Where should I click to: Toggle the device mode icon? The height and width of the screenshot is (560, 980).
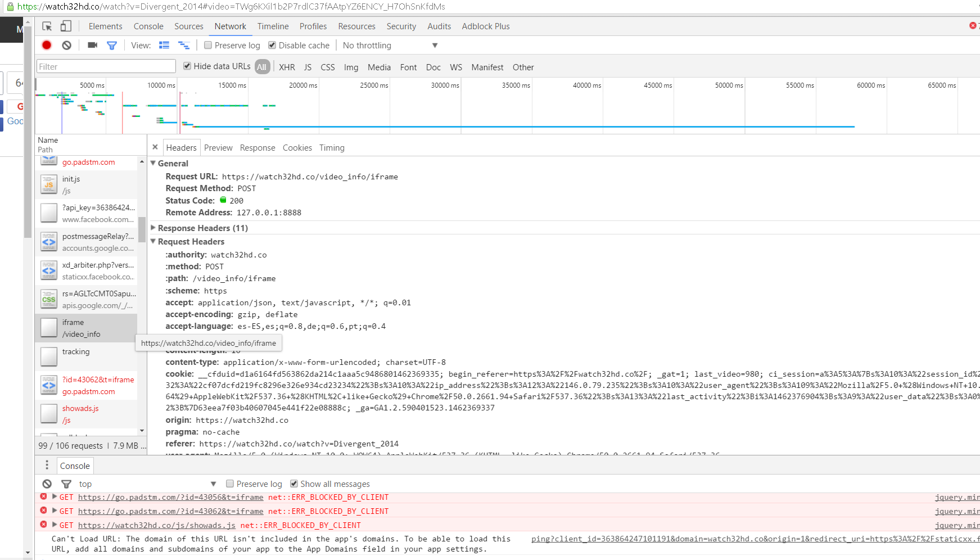coord(66,26)
